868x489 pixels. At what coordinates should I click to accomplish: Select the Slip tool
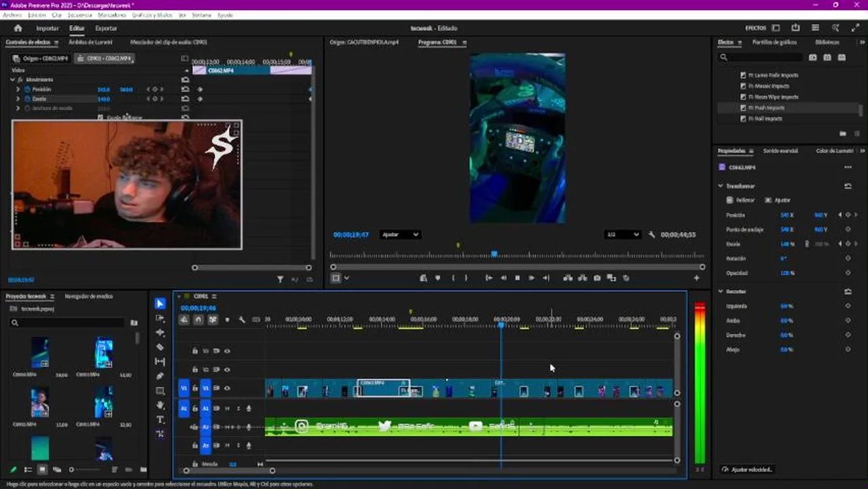click(160, 362)
